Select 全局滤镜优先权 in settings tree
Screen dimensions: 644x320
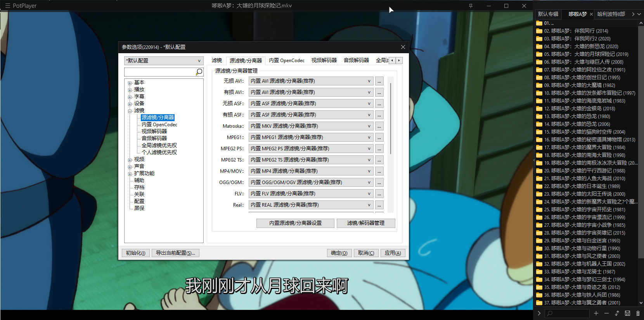pyautogui.click(x=159, y=146)
